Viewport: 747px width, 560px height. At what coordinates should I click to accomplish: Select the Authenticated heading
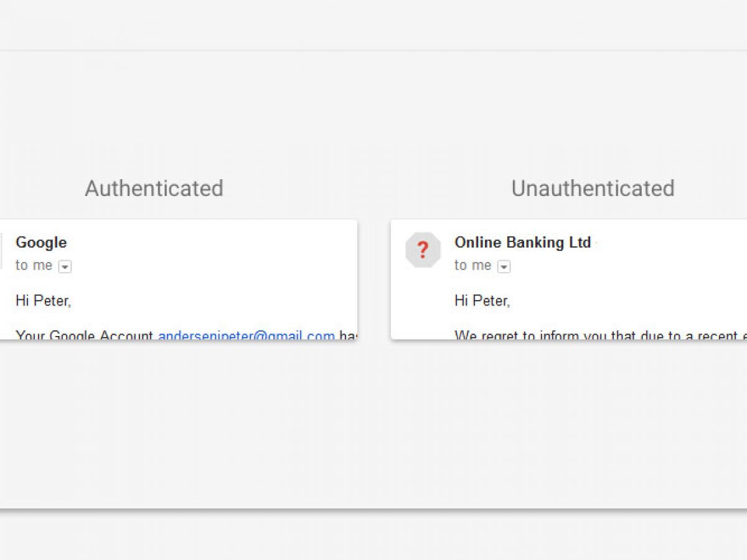click(154, 188)
